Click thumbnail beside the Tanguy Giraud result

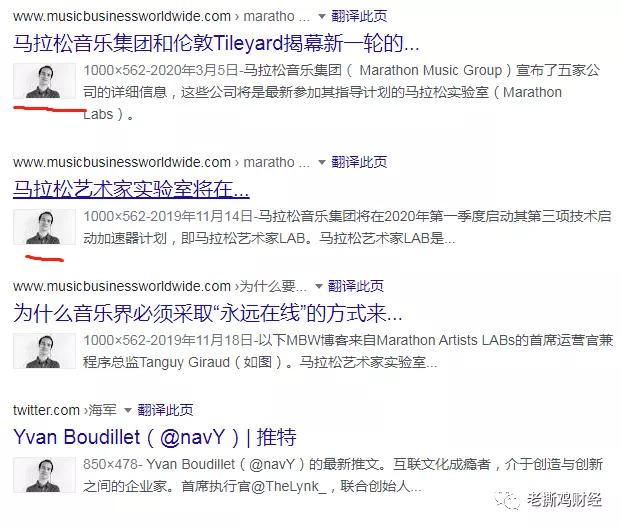click(44, 351)
